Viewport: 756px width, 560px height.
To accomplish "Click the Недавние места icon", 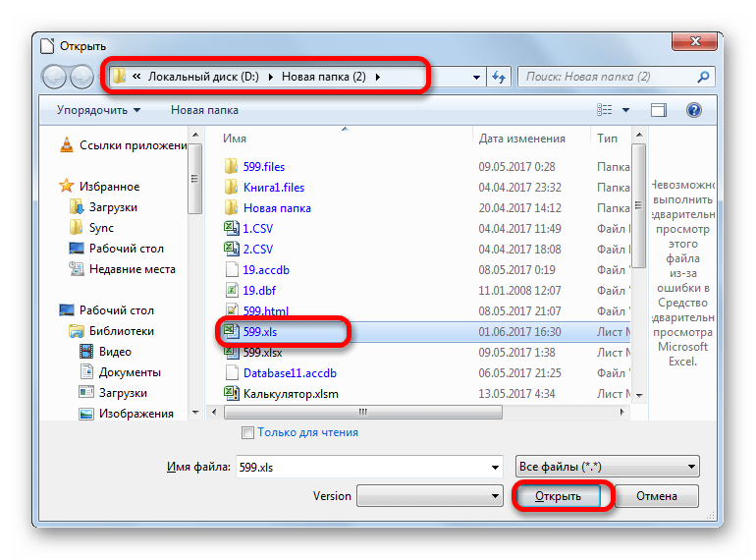I will (x=77, y=268).
